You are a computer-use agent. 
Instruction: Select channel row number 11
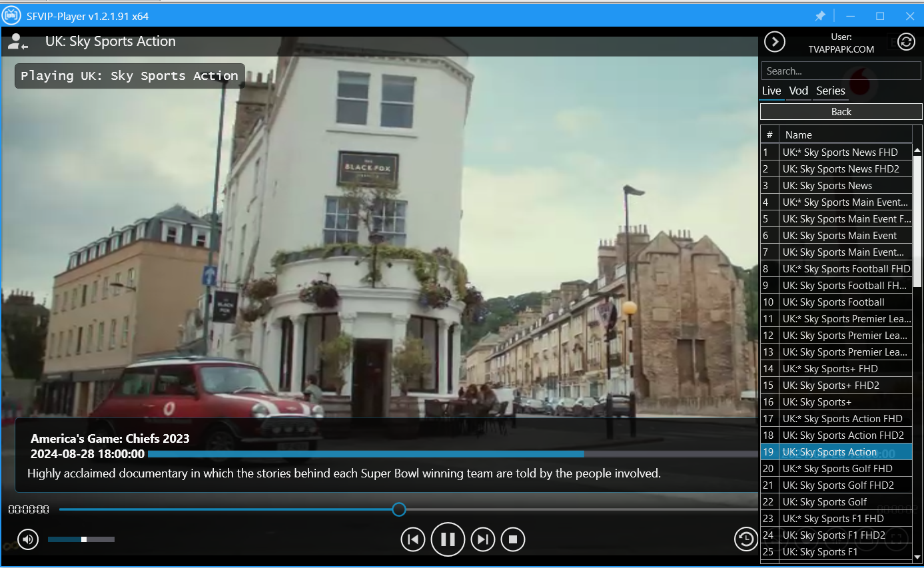[x=836, y=319]
